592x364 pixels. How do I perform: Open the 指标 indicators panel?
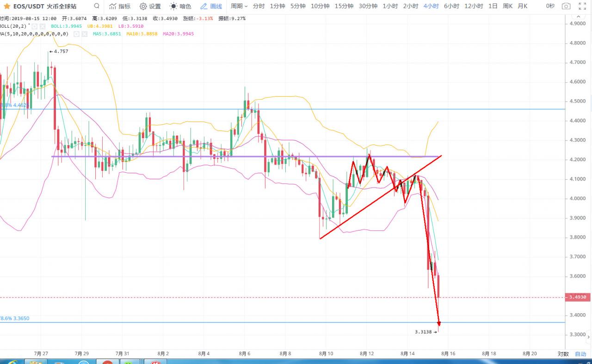(x=119, y=6)
